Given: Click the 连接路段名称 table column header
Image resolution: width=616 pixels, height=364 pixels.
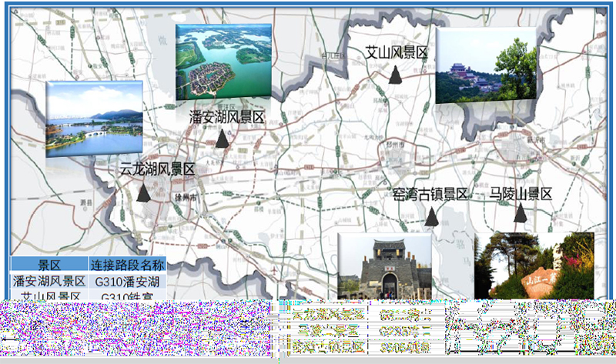Looking at the screenshot, I should tap(127, 265).
